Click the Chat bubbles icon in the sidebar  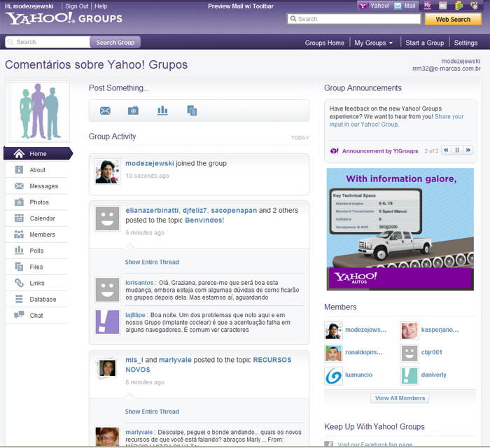(19, 315)
